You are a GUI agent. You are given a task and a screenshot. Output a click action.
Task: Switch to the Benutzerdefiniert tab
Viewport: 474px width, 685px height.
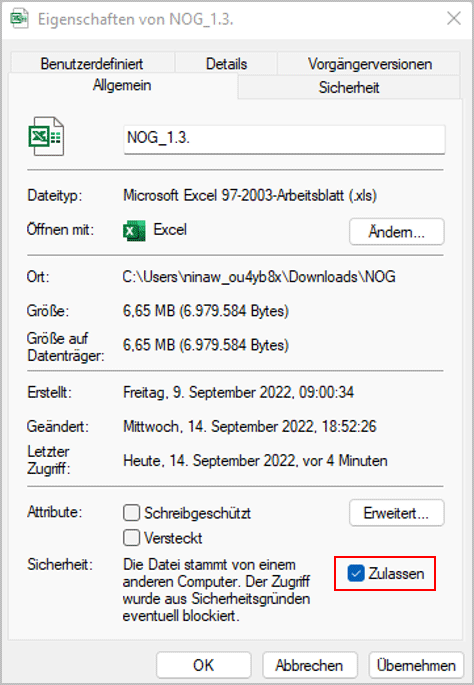pos(92,64)
